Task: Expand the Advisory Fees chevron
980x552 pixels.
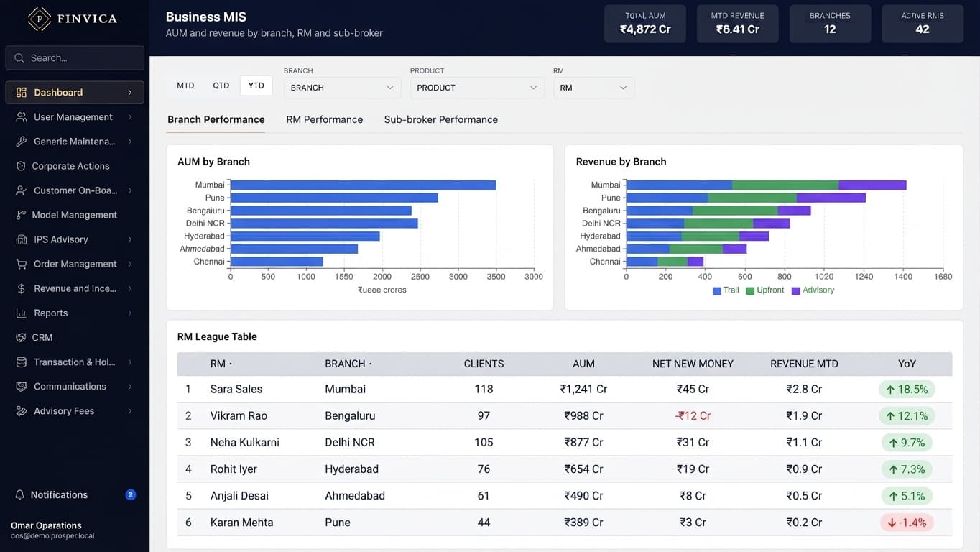Action: [130, 411]
